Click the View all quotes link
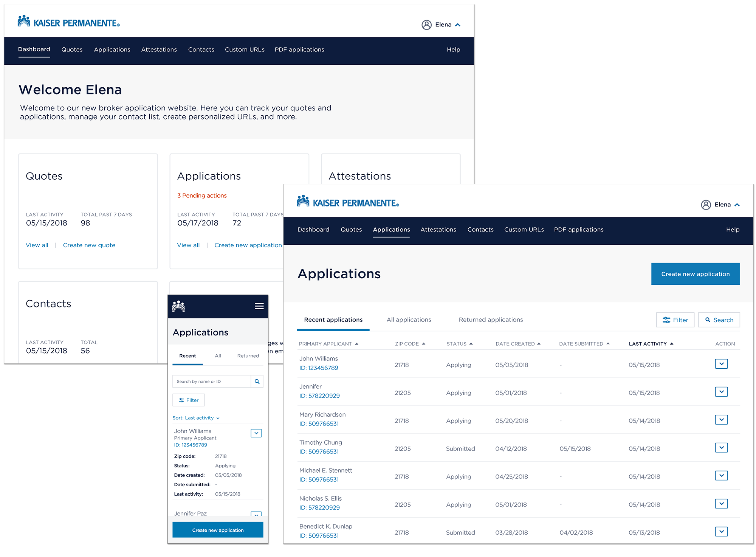Screen dimensions: 756x557 (37, 245)
